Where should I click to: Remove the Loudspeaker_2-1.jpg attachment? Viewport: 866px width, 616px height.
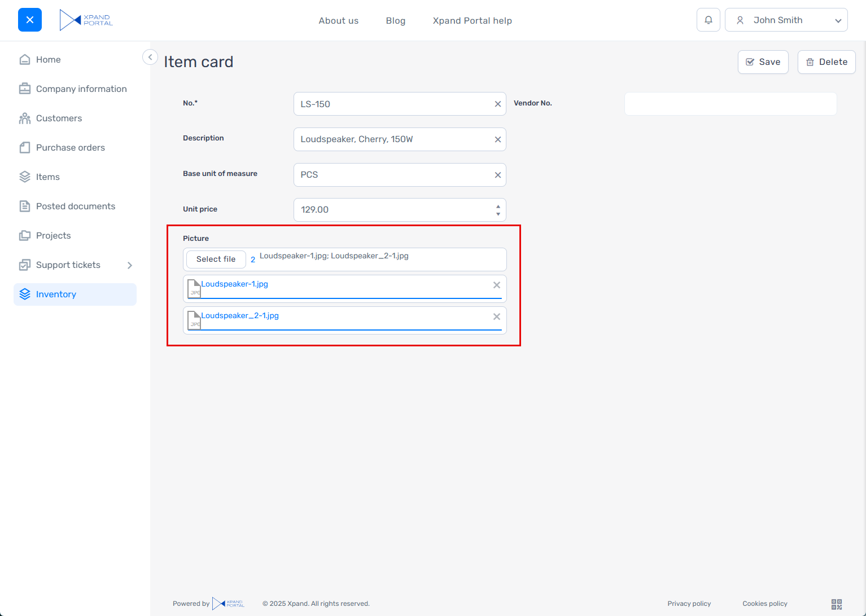(x=496, y=317)
